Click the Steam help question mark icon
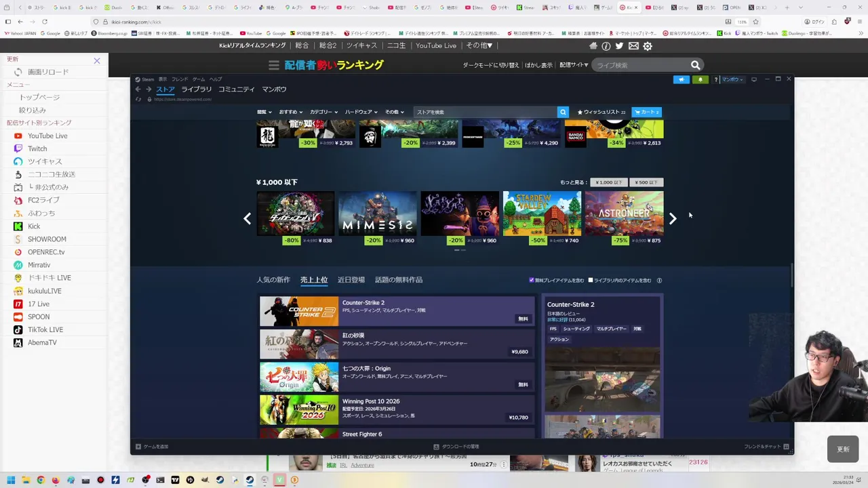The height and width of the screenshot is (488, 868). pyautogui.click(x=715, y=79)
